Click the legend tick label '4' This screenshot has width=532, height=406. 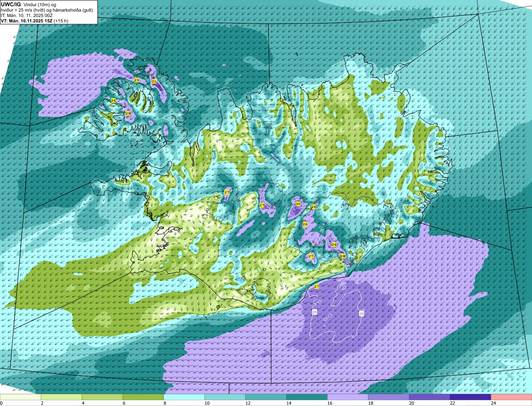tap(83, 403)
